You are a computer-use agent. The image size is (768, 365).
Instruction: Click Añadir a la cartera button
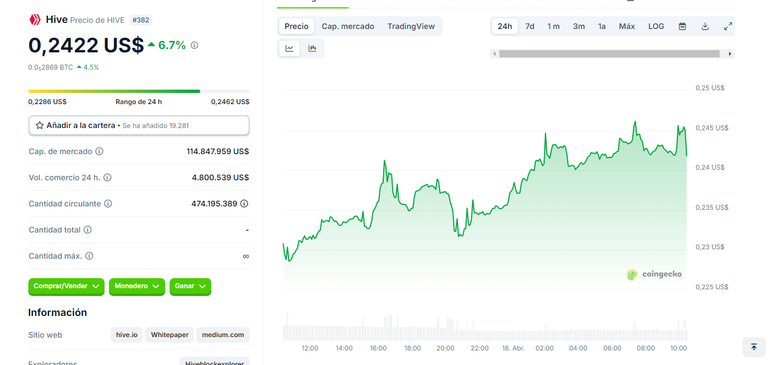pyautogui.click(x=139, y=125)
